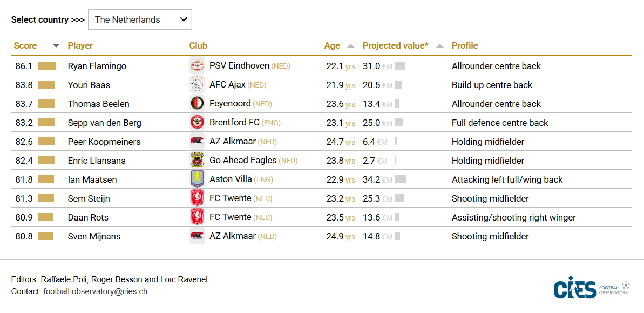Click the Go Ahead Eagles crest

(x=197, y=161)
